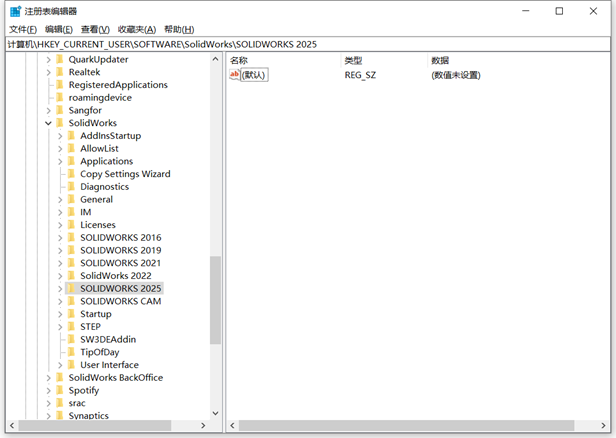616x438 pixels.
Task: Select the Copy Settings Wizard key
Action: pos(125,174)
